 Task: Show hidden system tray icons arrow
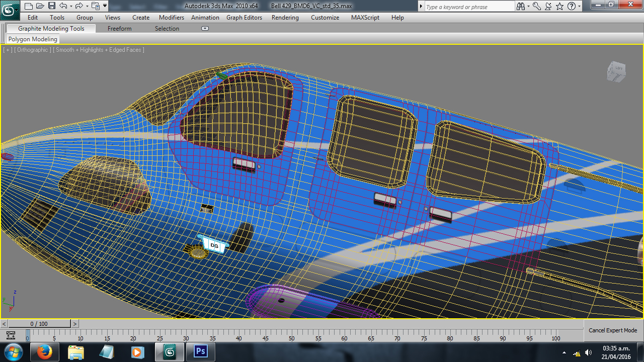point(564,353)
